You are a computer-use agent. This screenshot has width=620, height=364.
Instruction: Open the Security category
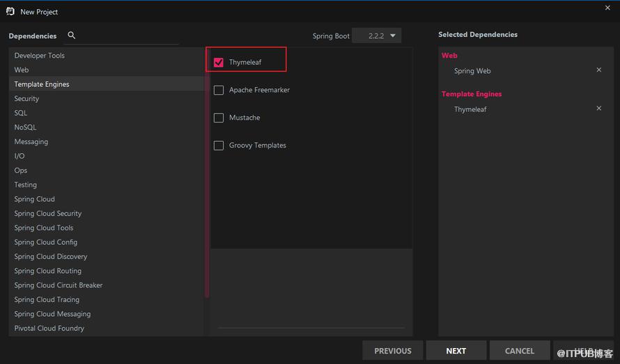107,98
